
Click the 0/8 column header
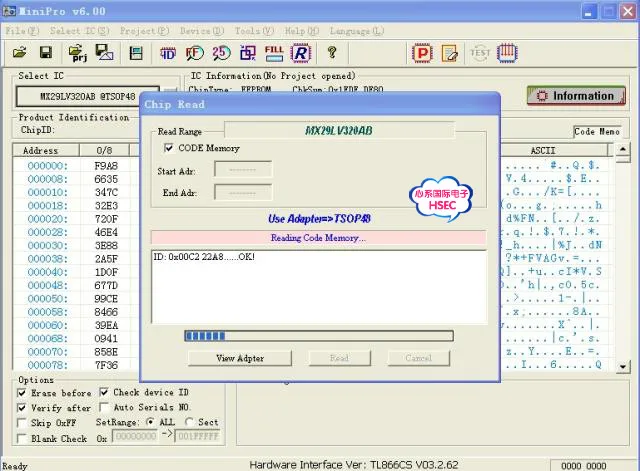point(104,150)
